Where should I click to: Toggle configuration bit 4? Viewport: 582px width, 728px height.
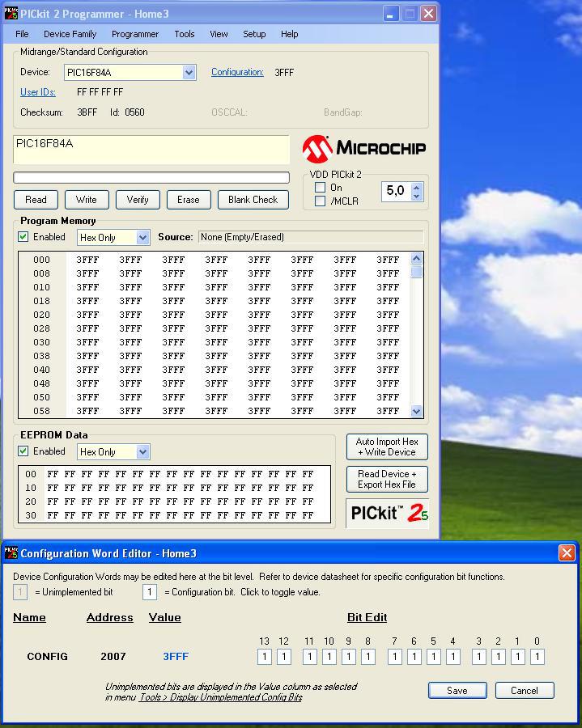click(452, 657)
